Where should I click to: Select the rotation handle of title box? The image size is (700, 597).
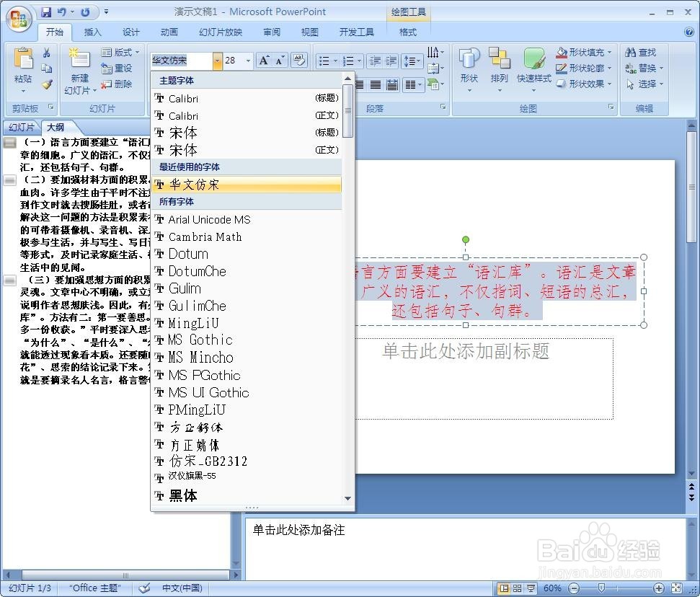tap(466, 240)
